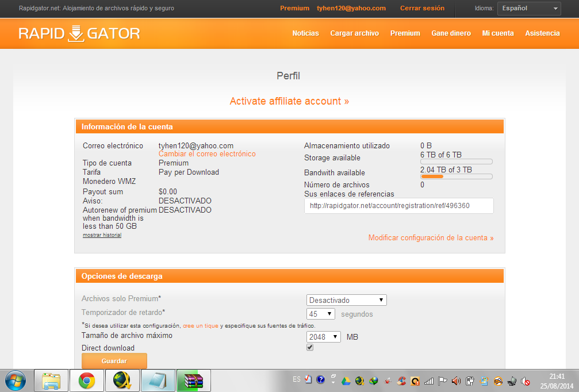Screen dimensions: 579x392
Task: Open the Premium navigation item
Action: click(x=405, y=33)
